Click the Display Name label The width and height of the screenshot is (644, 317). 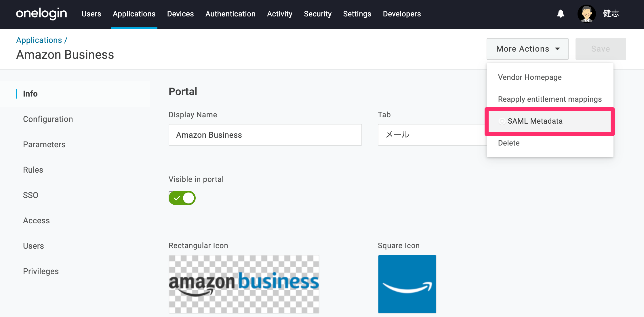[193, 115]
